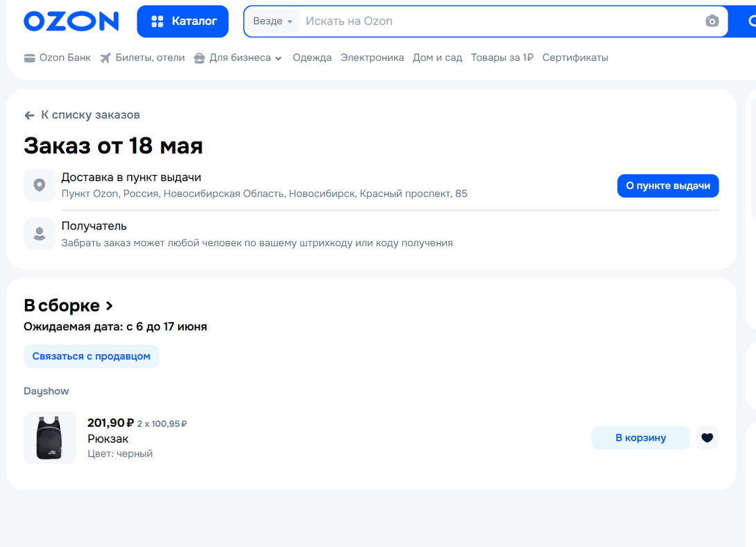Image resolution: width=756 pixels, height=547 pixels.
Task: Click the Цвет: черный label
Action: 120,453
